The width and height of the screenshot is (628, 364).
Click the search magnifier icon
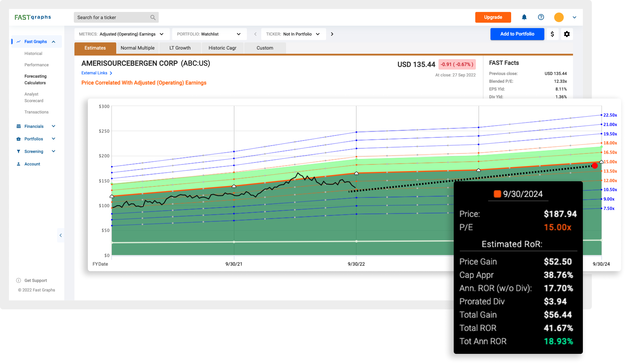(153, 17)
